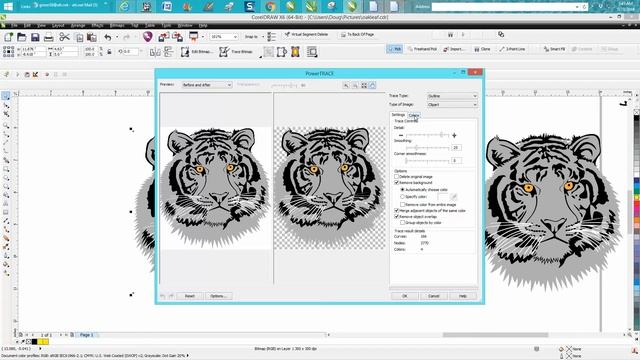Cut selection with the scissors icon
This screenshot has width=640, height=360.
64,37
